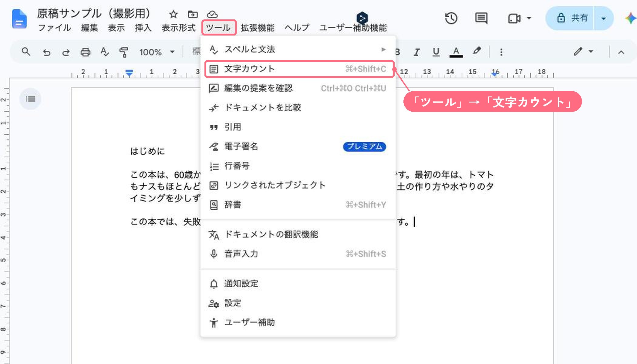Select 音声入力 menu item
637x364 pixels.
(x=298, y=254)
